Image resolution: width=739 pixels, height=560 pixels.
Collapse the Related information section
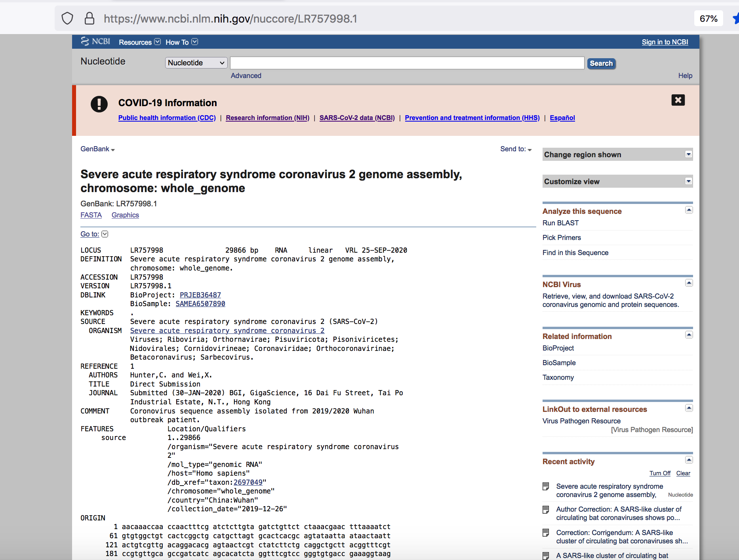[x=689, y=335]
